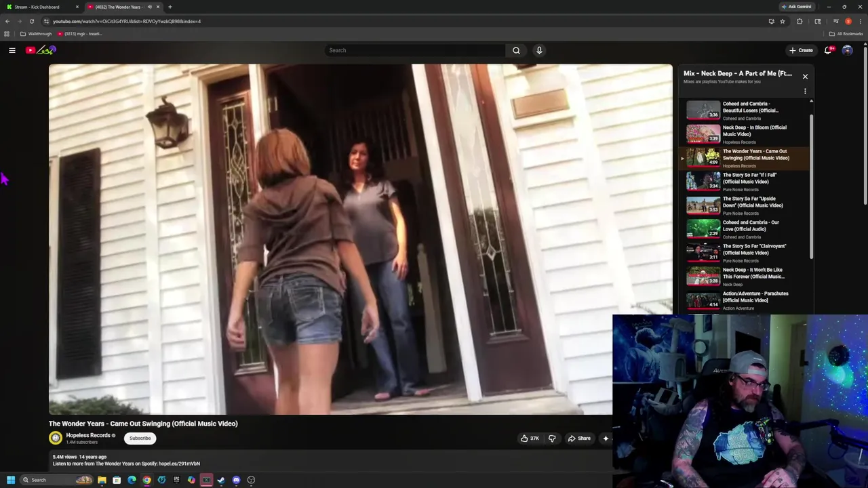The width and height of the screenshot is (868, 488).
Task: Open OBS Studio from the taskbar
Action: [251, 480]
